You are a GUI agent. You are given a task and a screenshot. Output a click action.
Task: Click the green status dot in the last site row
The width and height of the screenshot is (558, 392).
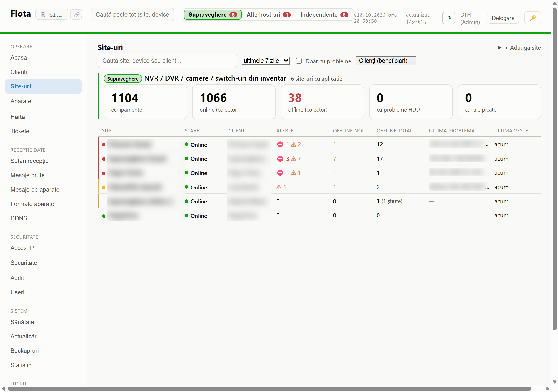point(104,216)
